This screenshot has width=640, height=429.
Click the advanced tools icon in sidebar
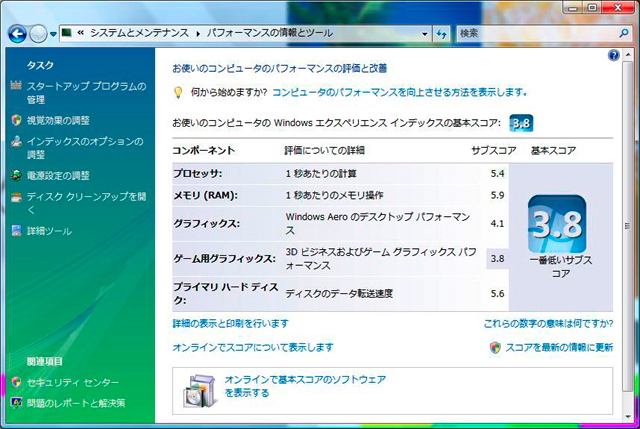tap(16, 231)
